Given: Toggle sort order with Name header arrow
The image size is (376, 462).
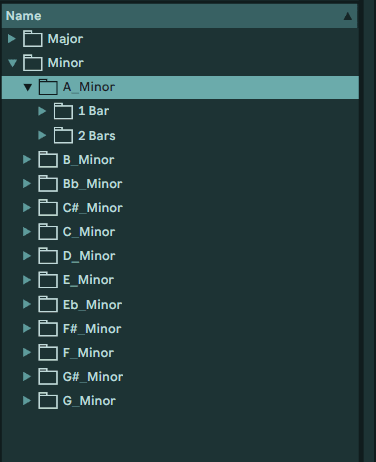Looking at the screenshot, I should 348,16.
